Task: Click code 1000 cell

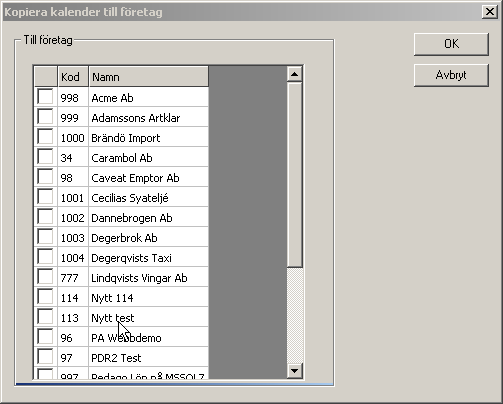Action: click(73, 137)
